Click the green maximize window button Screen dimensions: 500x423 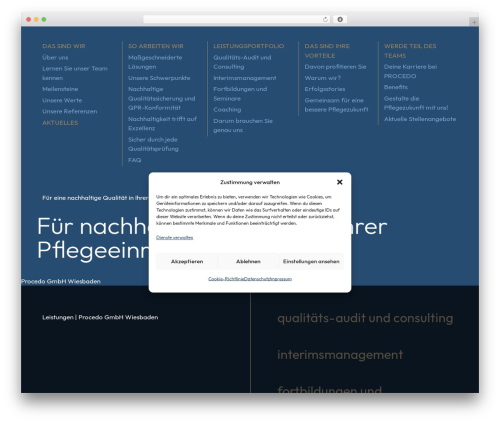(44, 19)
